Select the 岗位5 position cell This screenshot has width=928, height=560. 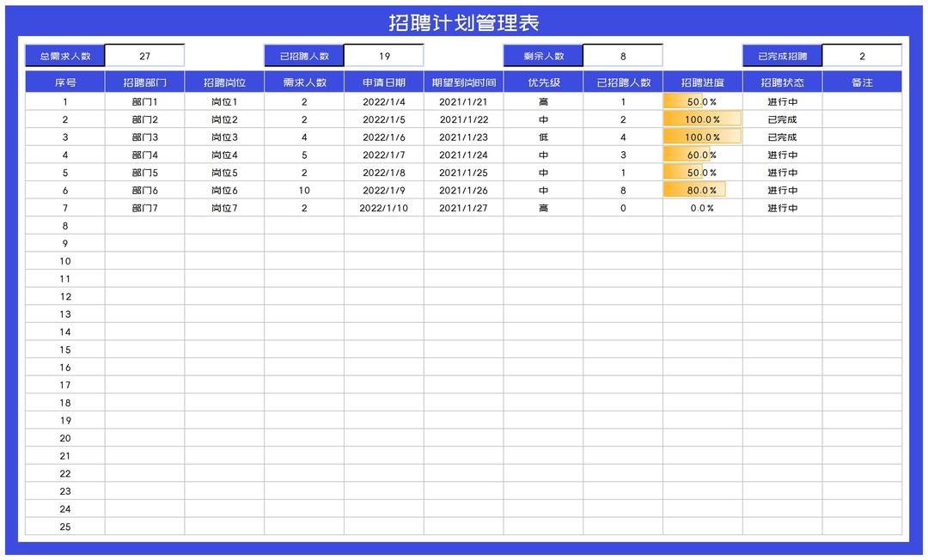(224, 173)
